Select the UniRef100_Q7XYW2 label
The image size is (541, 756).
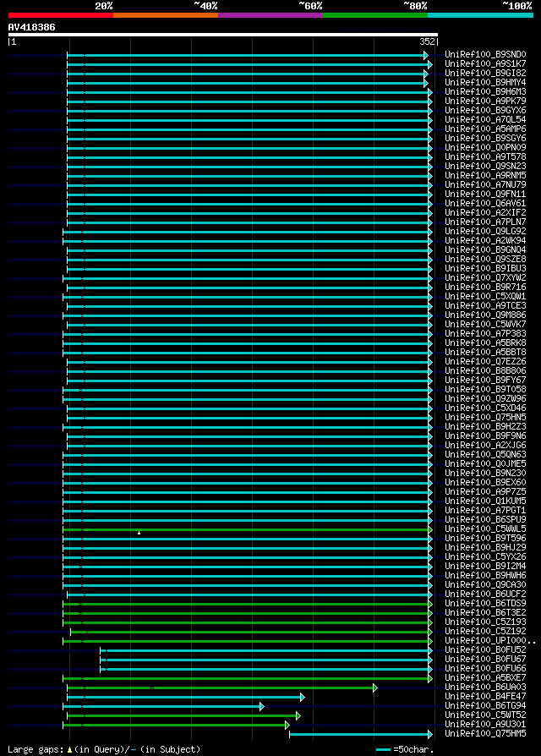[x=485, y=277]
